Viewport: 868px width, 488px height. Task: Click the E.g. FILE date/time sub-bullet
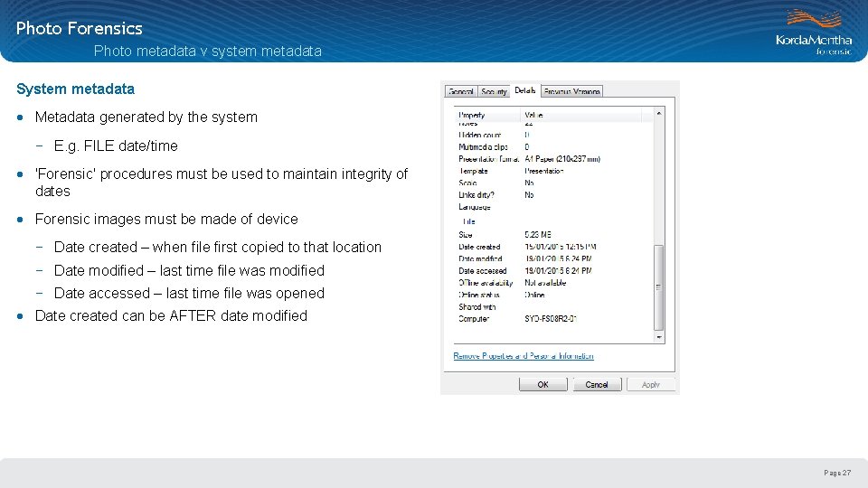116,146
